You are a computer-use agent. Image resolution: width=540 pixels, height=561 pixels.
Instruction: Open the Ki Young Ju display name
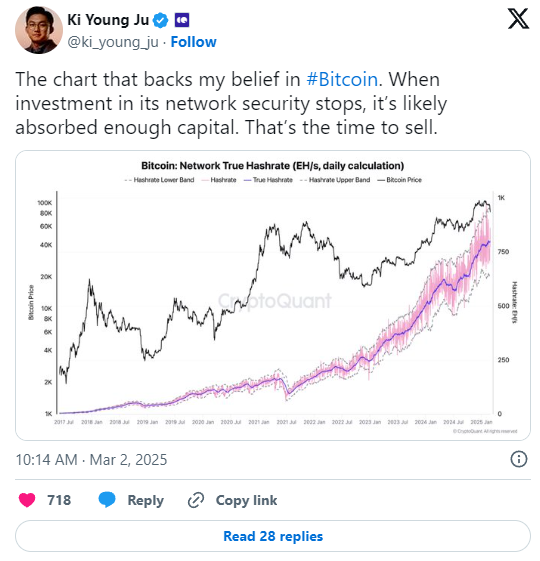coord(108,20)
